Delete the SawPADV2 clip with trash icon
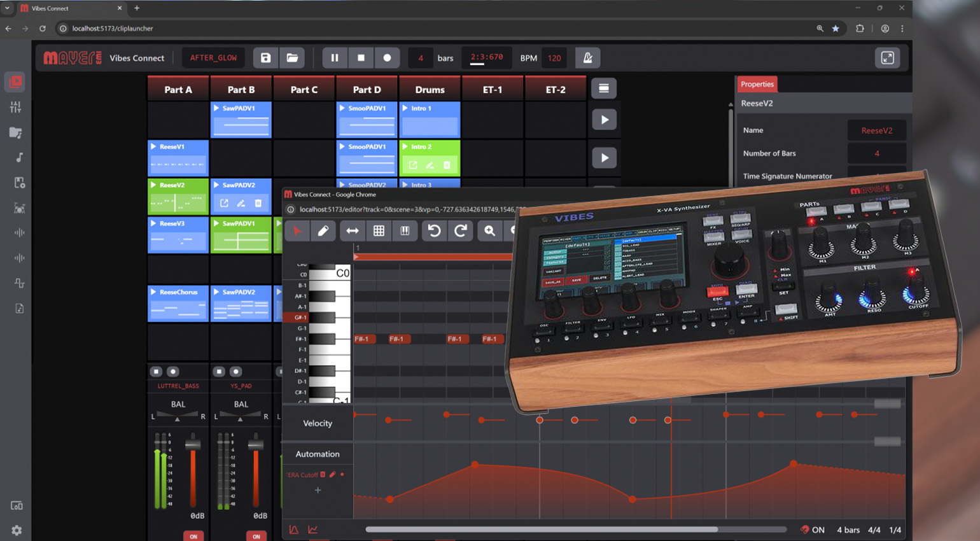The height and width of the screenshot is (541, 980). click(258, 204)
